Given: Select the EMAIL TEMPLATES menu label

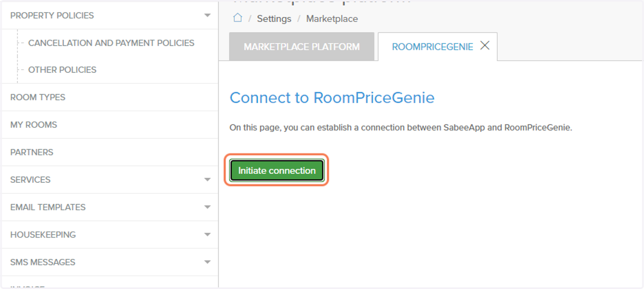Looking at the screenshot, I should coord(48,207).
